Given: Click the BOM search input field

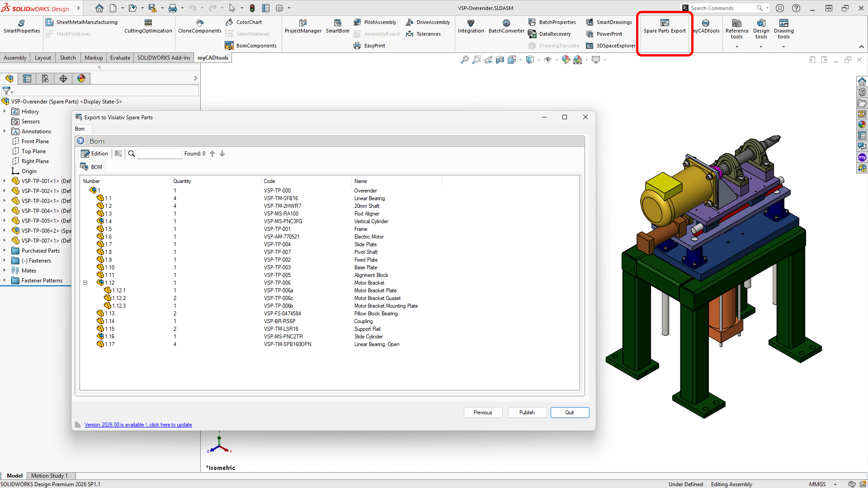Looking at the screenshot, I should tap(160, 153).
